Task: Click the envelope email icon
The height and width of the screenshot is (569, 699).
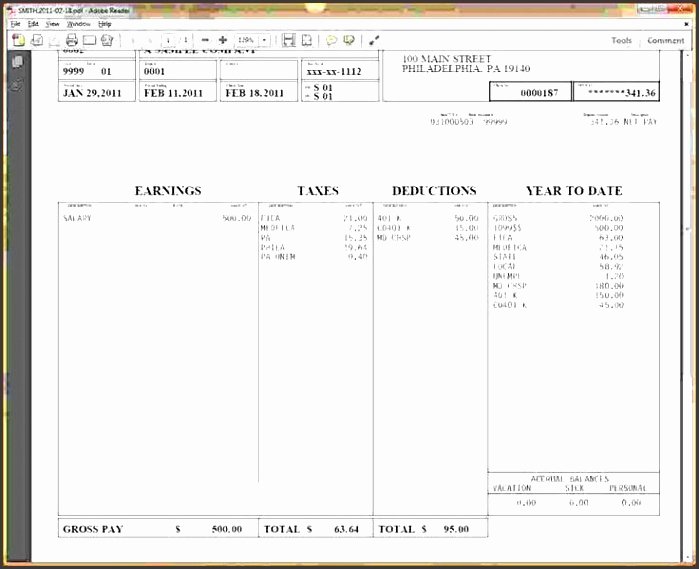Action: [x=90, y=40]
